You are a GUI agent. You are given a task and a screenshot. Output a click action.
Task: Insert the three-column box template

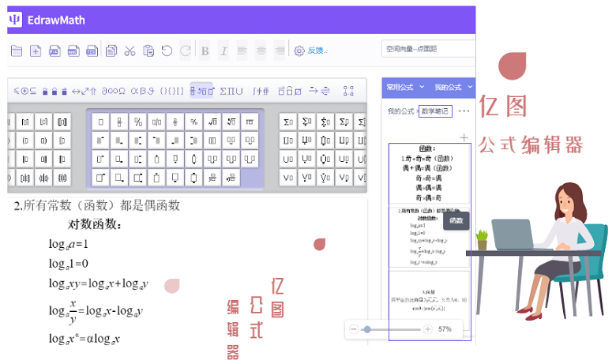tap(212, 141)
